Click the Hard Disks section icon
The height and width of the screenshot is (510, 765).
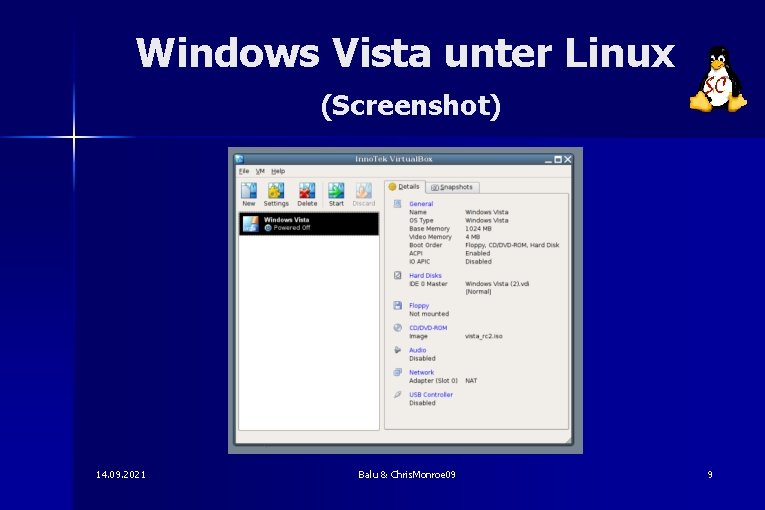(x=398, y=275)
